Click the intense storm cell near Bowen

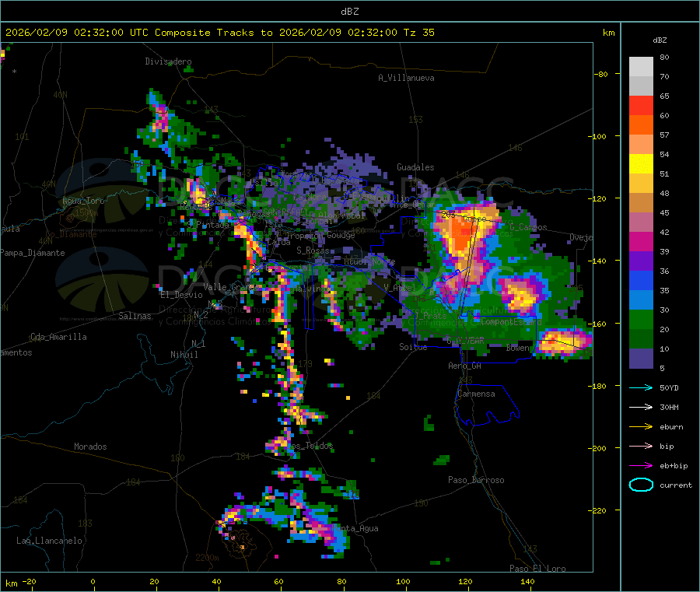click(563, 342)
